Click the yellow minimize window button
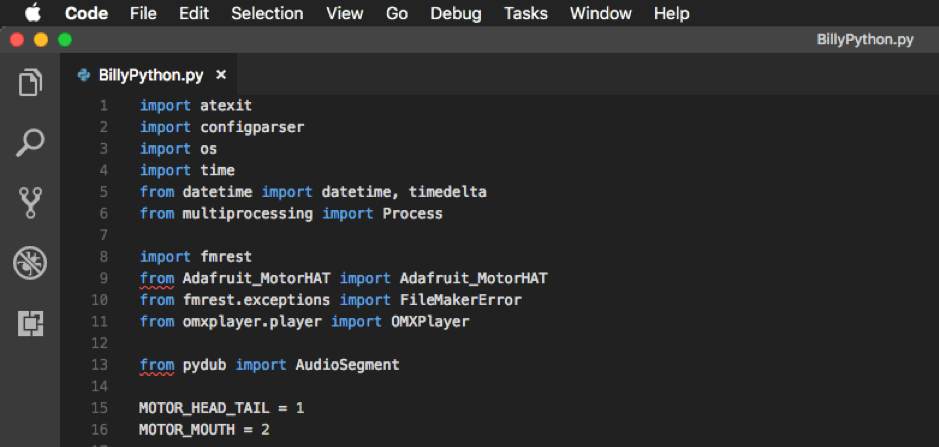The image size is (939, 447). (41, 40)
